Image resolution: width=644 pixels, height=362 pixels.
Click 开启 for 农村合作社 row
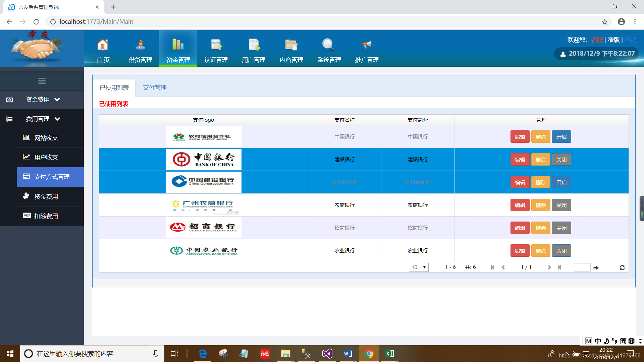(561, 182)
